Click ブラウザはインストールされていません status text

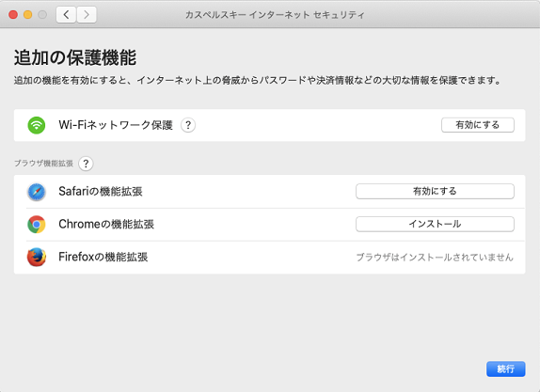(x=435, y=257)
